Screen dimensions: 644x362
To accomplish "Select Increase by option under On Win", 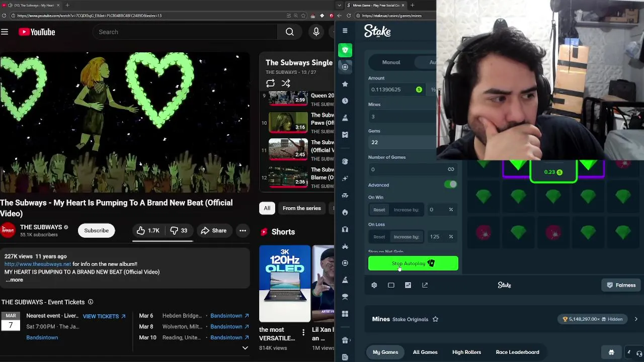I will tap(406, 210).
